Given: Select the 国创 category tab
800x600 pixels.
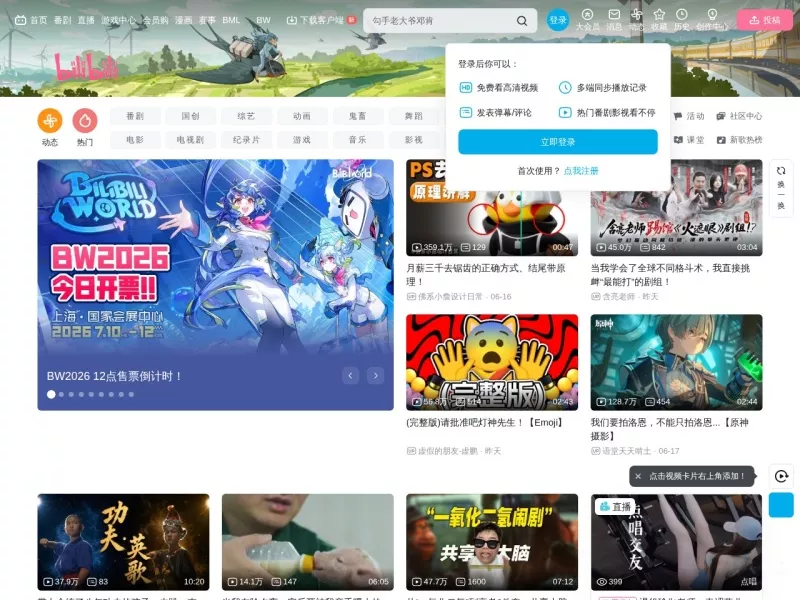Looking at the screenshot, I should [x=190, y=116].
